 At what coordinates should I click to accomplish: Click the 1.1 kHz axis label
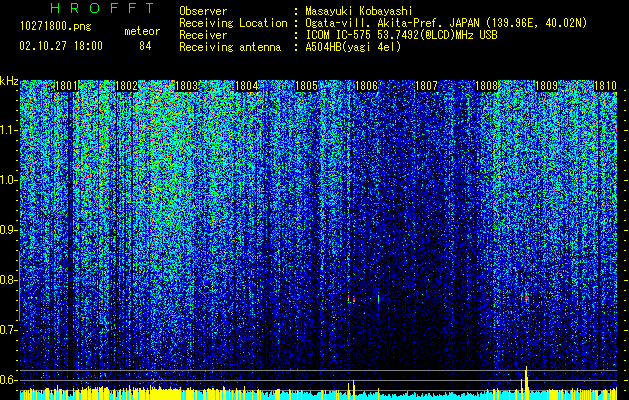pyautogui.click(x=8, y=130)
